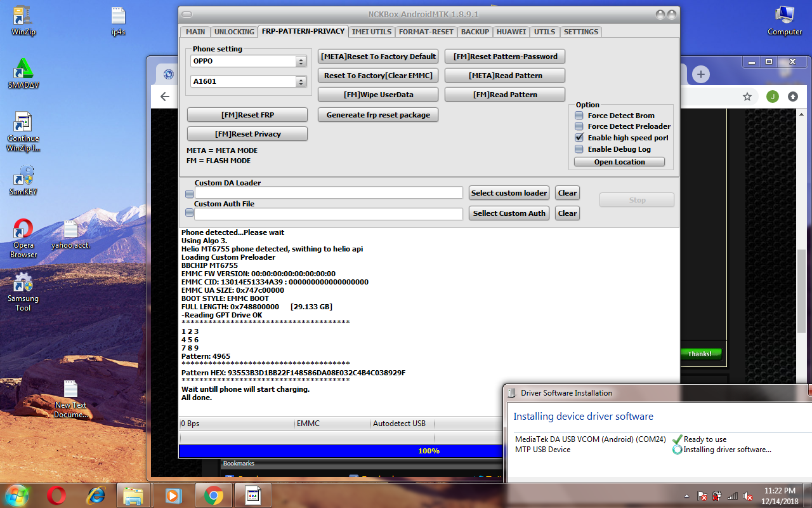Open the Windows Start menu
812x508 pixels.
pos(16,495)
